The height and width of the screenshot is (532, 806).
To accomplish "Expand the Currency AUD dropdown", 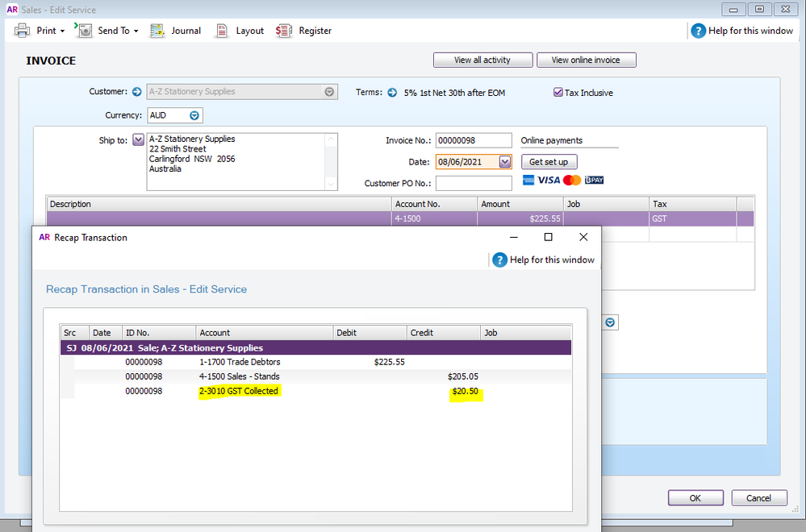I will (x=194, y=115).
